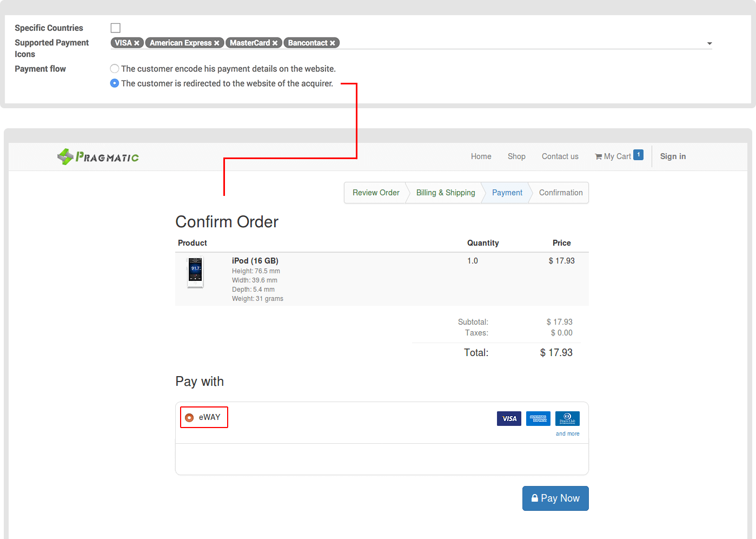Open the Home menu

pyautogui.click(x=481, y=156)
